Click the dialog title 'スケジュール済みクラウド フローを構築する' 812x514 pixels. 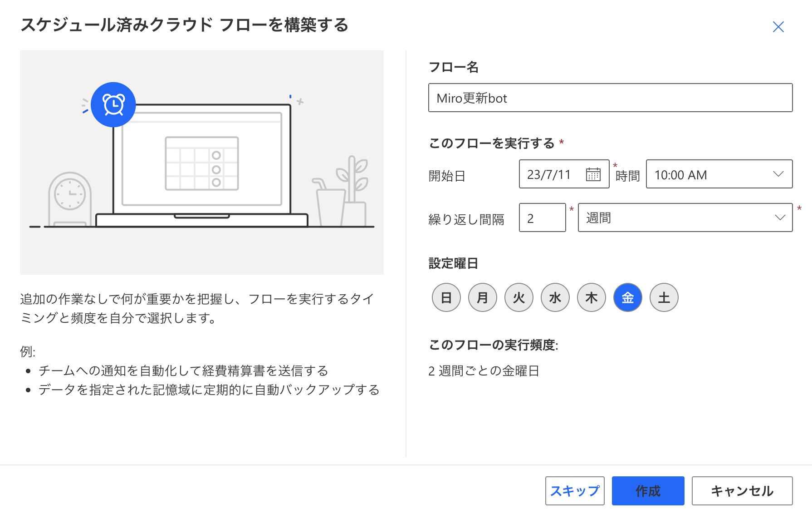click(x=185, y=25)
